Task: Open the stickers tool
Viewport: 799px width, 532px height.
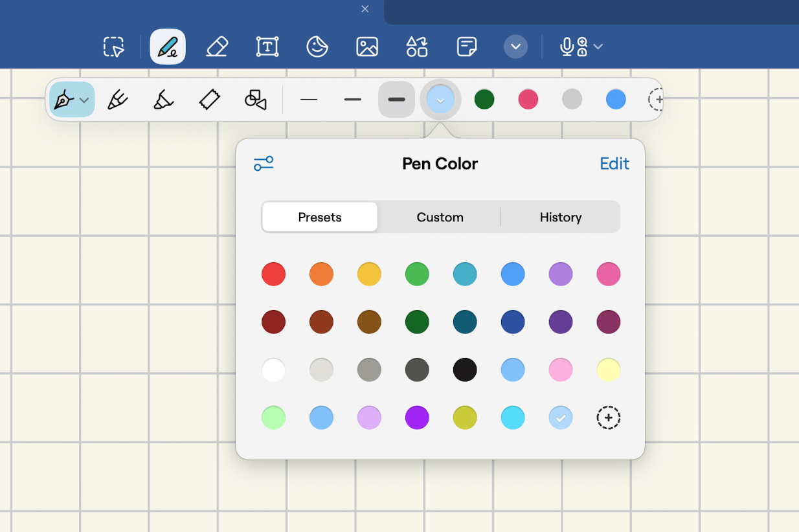Action: pos(317,47)
